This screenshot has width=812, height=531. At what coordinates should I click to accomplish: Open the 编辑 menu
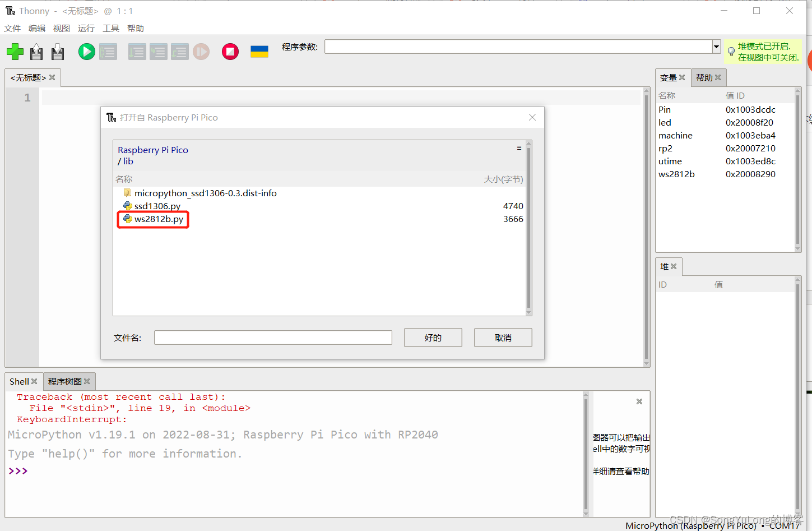click(37, 28)
